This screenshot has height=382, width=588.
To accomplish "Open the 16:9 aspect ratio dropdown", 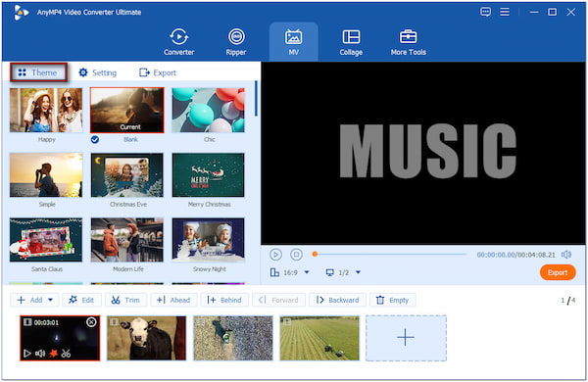I will pyautogui.click(x=290, y=272).
